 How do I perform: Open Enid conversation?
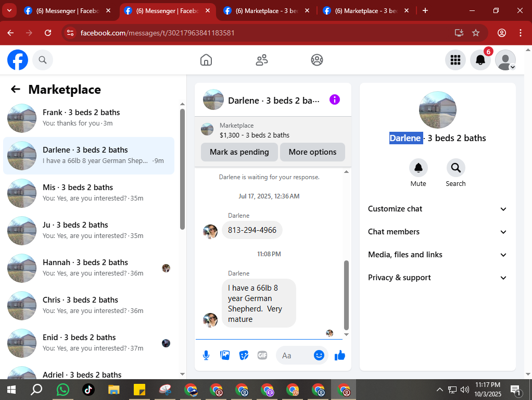[88, 343]
